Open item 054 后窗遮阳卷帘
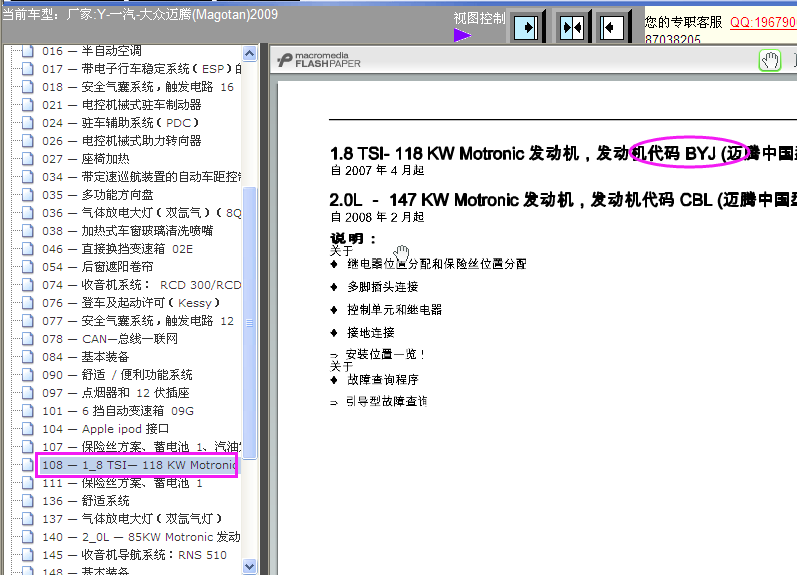797x575 pixels. 98,267
